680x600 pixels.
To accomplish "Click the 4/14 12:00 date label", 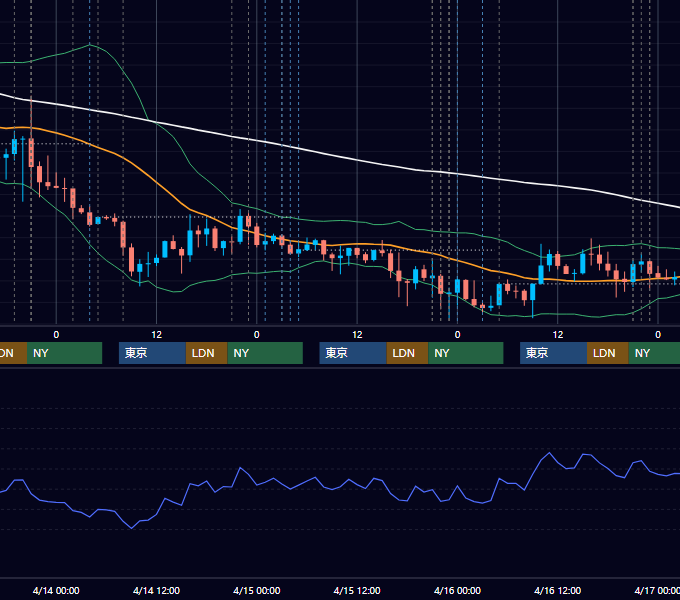I will [156, 590].
